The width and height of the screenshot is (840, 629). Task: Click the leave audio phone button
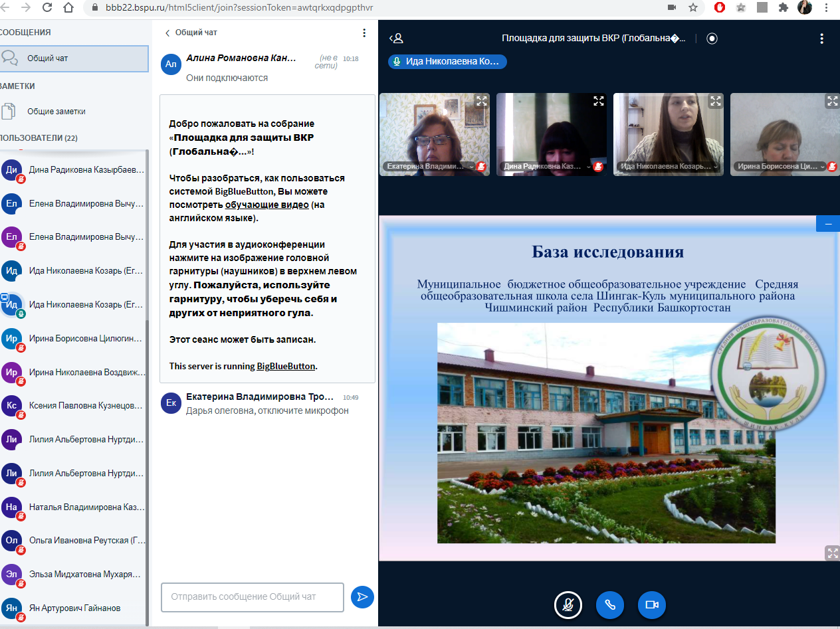pos(609,605)
